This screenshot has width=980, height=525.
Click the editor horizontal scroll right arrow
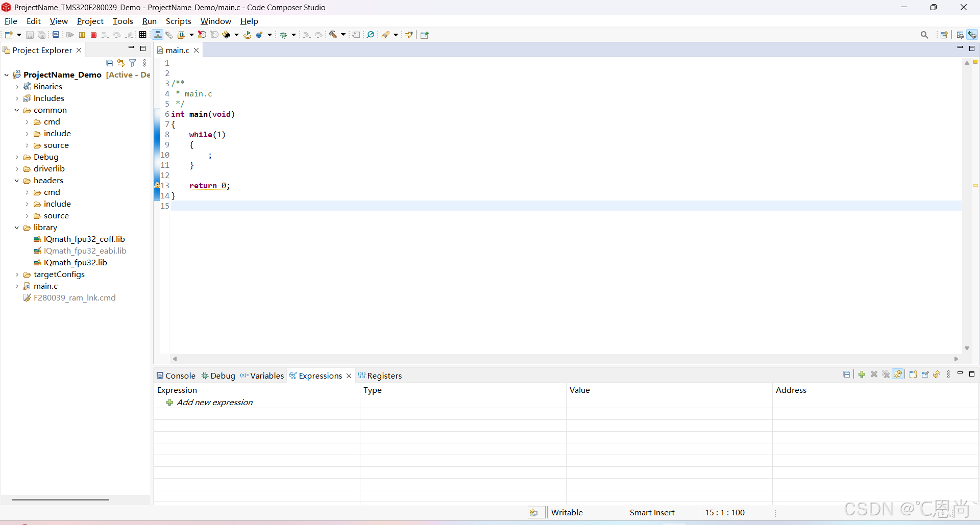pyautogui.click(x=957, y=359)
